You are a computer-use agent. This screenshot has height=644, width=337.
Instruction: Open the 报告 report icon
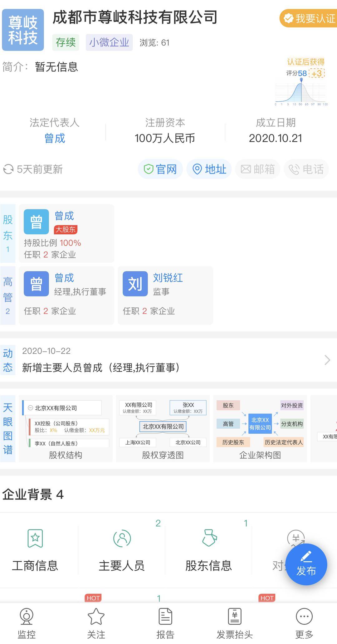click(x=165, y=617)
